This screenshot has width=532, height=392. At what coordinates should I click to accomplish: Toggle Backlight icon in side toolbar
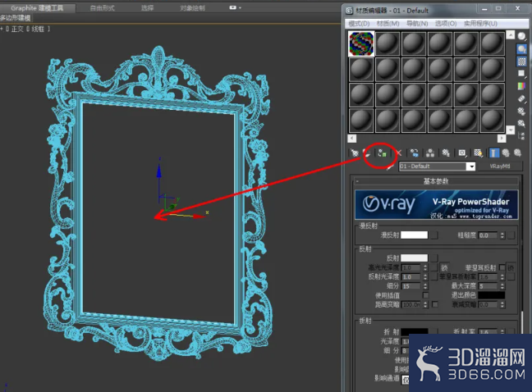click(521, 49)
